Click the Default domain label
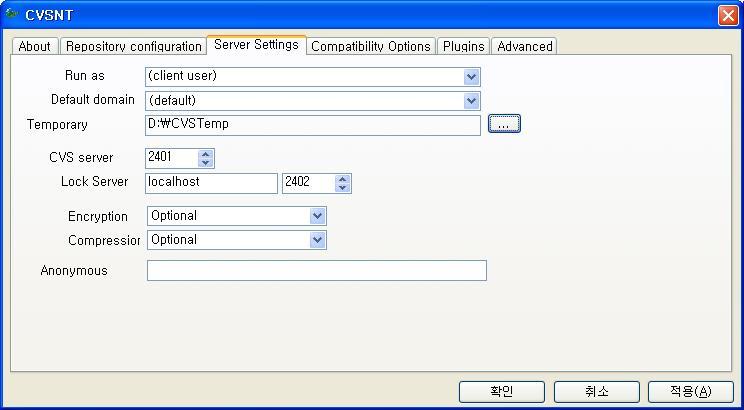 pos(93,100)
